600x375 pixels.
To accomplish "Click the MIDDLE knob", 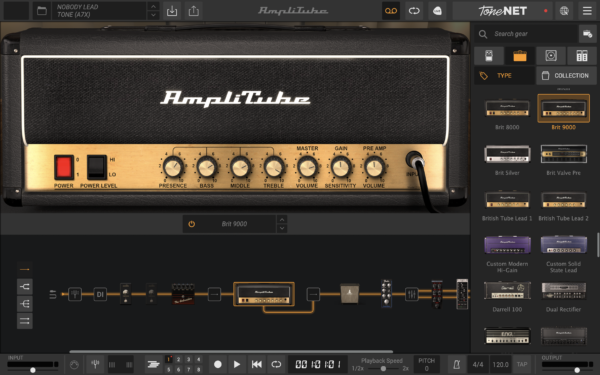I will pos(240,168).
